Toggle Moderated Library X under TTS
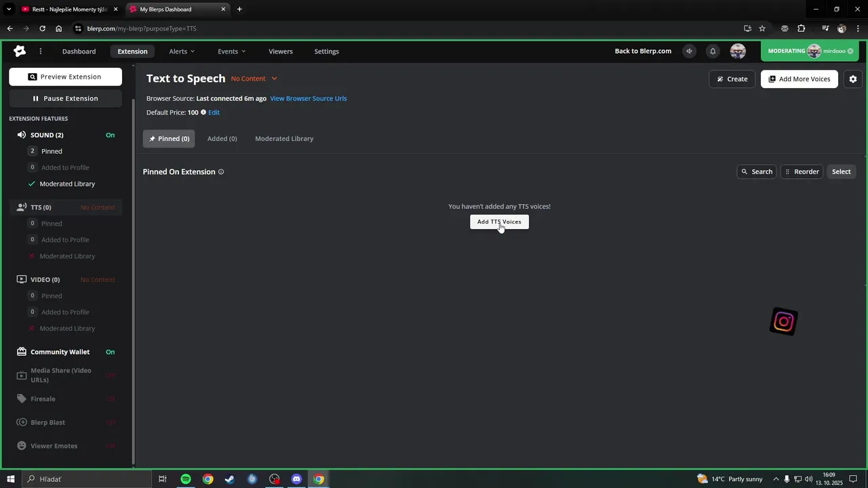 [x=32, y=256]
